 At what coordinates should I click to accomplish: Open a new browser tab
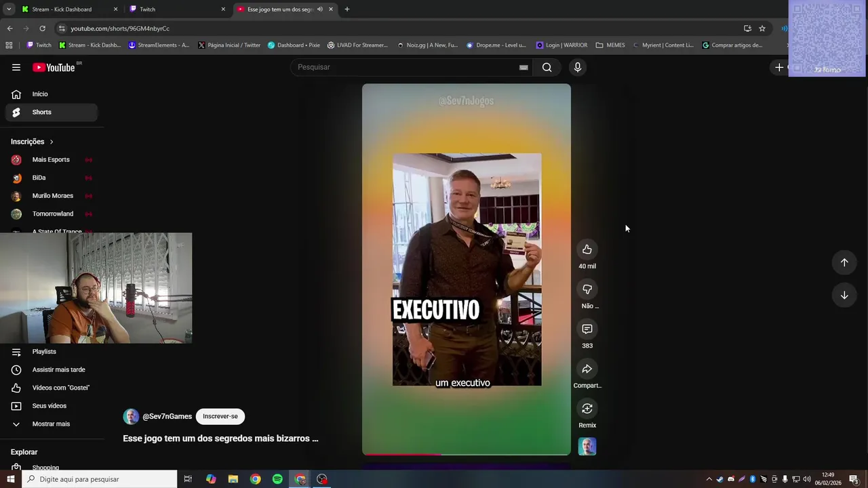click(x=347, y=9)
